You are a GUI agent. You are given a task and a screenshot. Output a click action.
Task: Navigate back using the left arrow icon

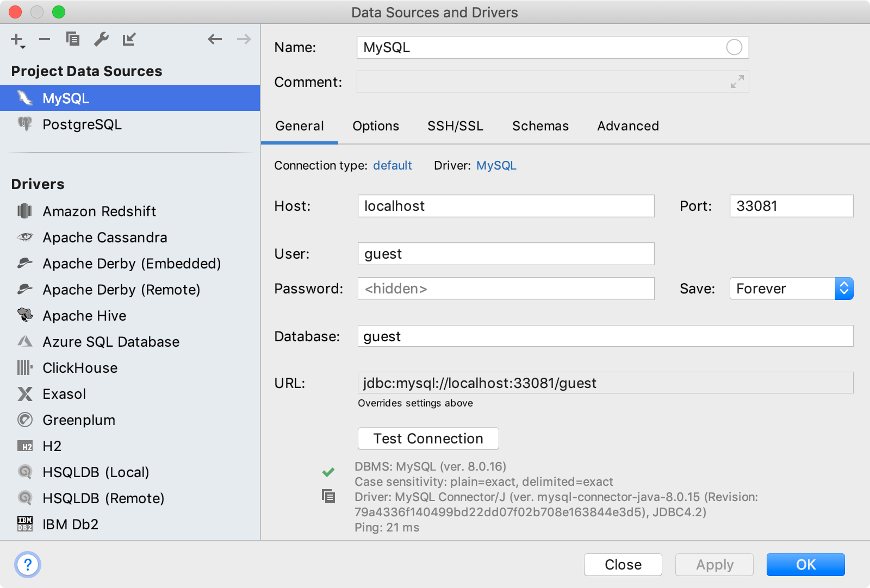(215, 39)
